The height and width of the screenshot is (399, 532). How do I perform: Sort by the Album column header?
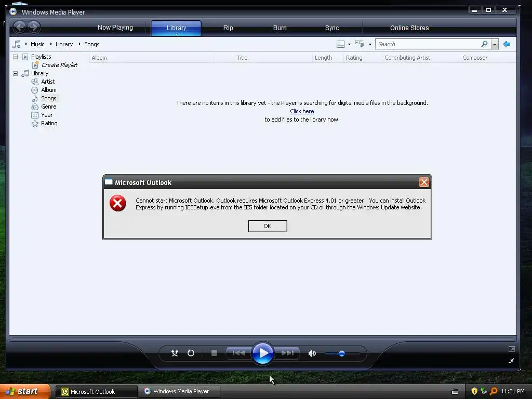click(151, 58)
